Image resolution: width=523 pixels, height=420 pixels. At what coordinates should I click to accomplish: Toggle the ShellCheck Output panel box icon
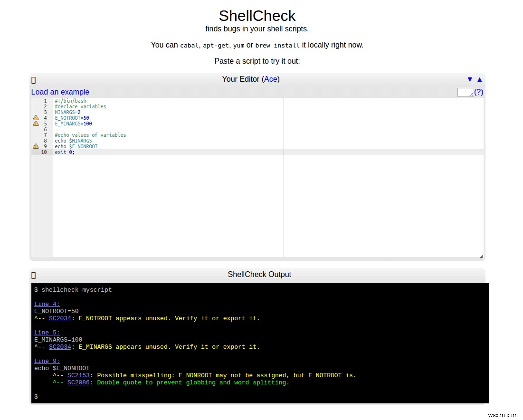(x=33, y=276)
